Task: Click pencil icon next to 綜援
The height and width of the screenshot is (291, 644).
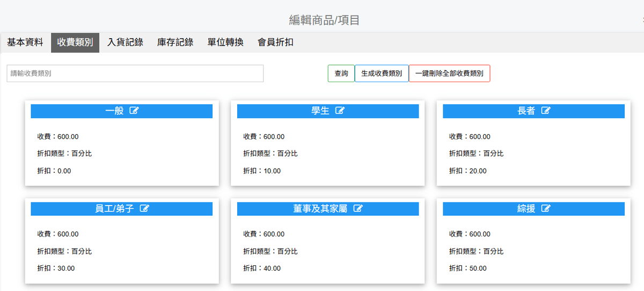Action: (x=546, y=208)
